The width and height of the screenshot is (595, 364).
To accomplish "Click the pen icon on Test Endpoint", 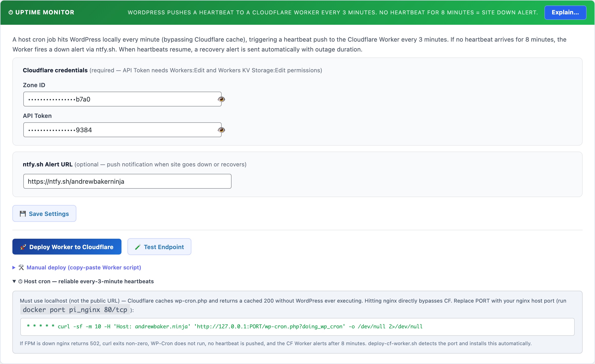I will [x=138, y=247].
